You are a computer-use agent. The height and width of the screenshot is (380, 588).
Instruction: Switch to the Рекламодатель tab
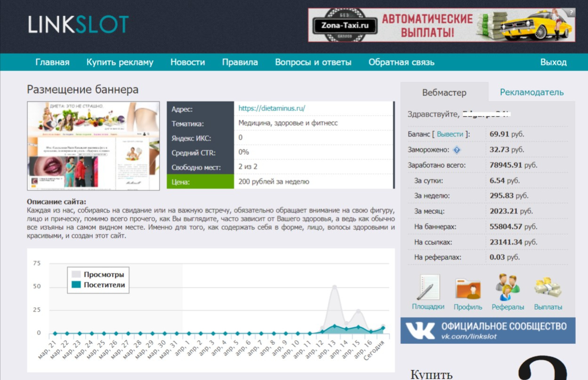(x=532, y=92)
